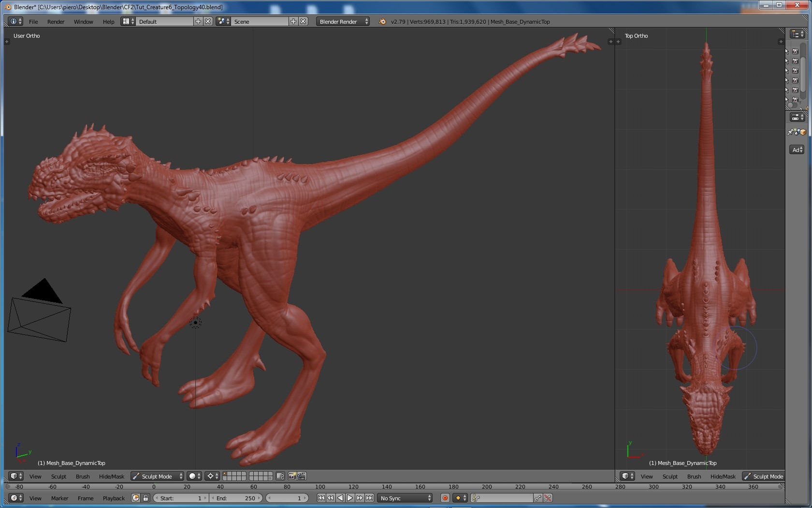This screenshot has width=812, height=508.
Task: Open Sculpt Mode dropdown in Top Ortho viewport
Action: tap(764, 476)
